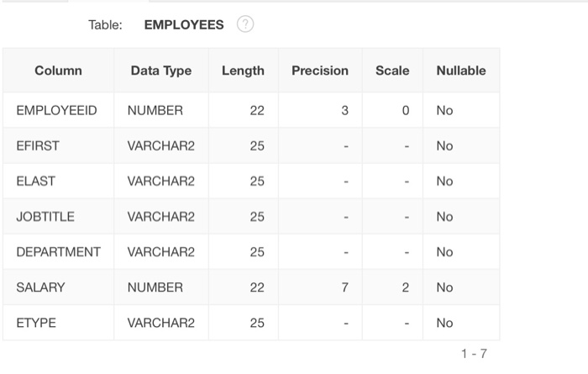588x374 pixels.
Task: Select the DEPARTMENT column cell
Action: 58,251
